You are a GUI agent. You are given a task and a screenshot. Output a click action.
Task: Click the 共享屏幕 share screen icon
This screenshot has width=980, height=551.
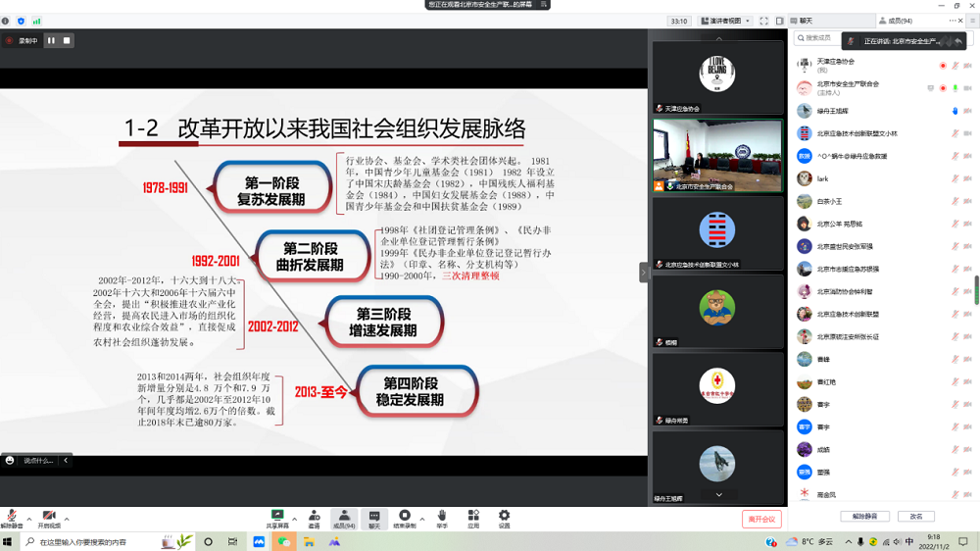(277, 516)
